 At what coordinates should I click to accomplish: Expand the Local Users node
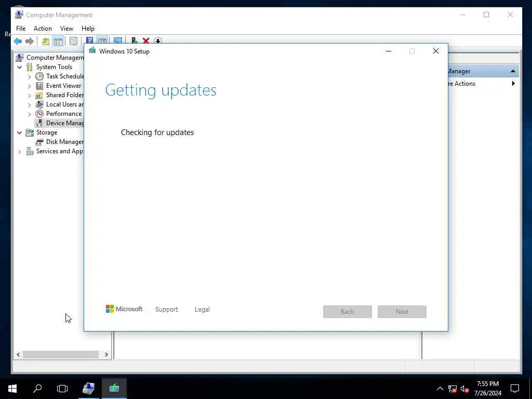[x=30, y=105]
